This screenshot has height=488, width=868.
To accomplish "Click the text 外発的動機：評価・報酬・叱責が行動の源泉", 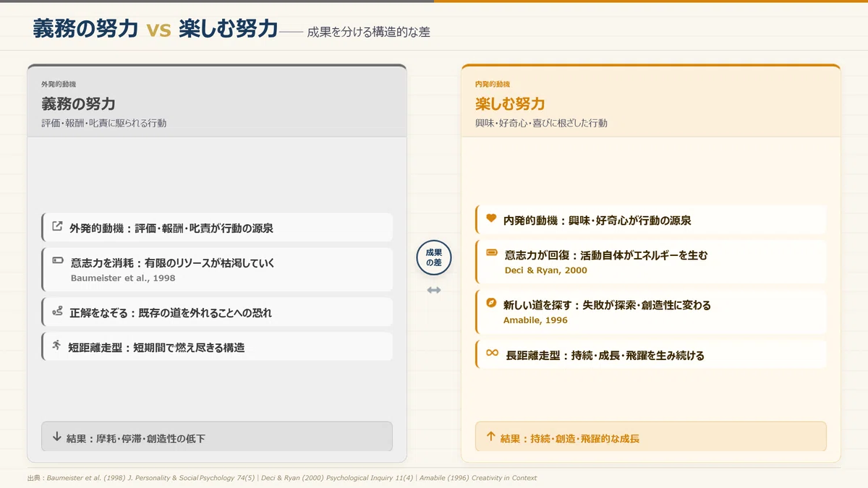I will click(x=171, y=228).
